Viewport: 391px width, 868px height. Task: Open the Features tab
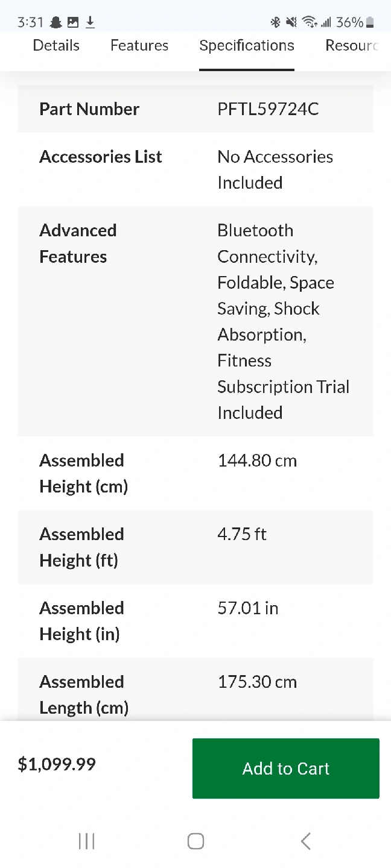[139, 46]
